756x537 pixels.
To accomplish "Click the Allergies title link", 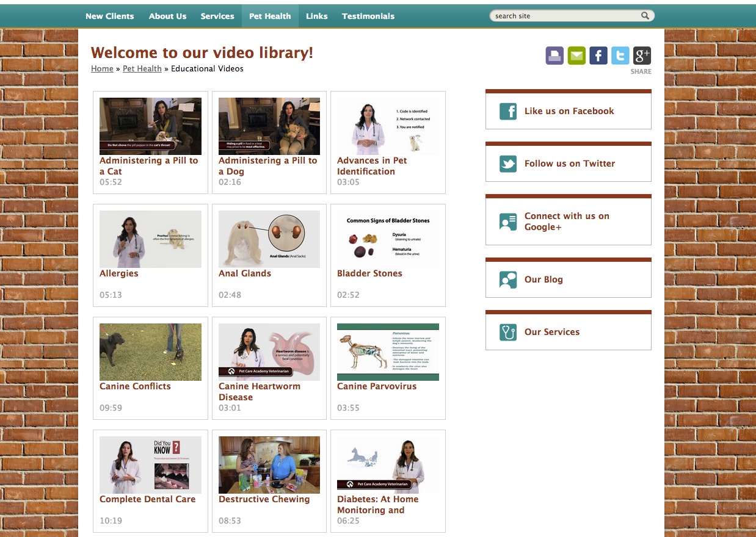I will pos(119,273).
